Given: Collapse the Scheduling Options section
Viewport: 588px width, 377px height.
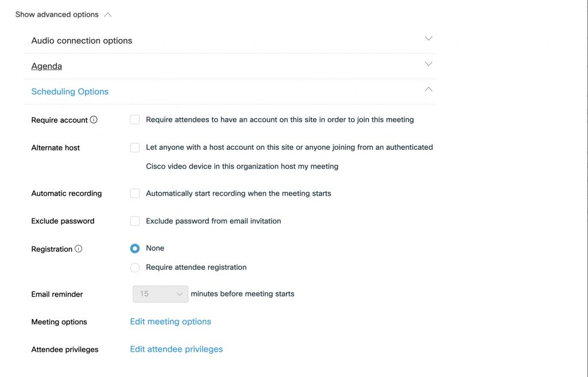Looking at the screenshot, I should (x=428, y=90).
